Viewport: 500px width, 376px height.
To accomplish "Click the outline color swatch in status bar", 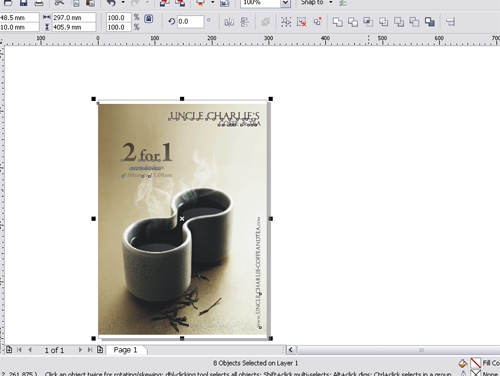I will (475, 373).
